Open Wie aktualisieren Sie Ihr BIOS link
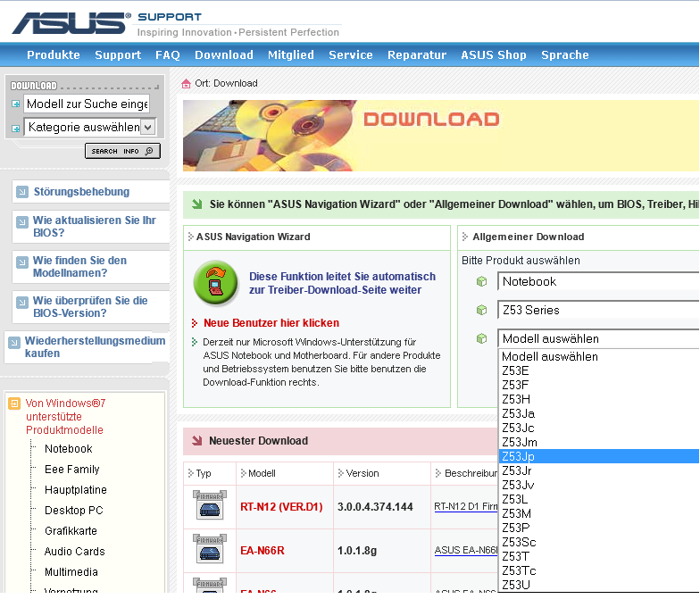 click(x=95, y=227)
